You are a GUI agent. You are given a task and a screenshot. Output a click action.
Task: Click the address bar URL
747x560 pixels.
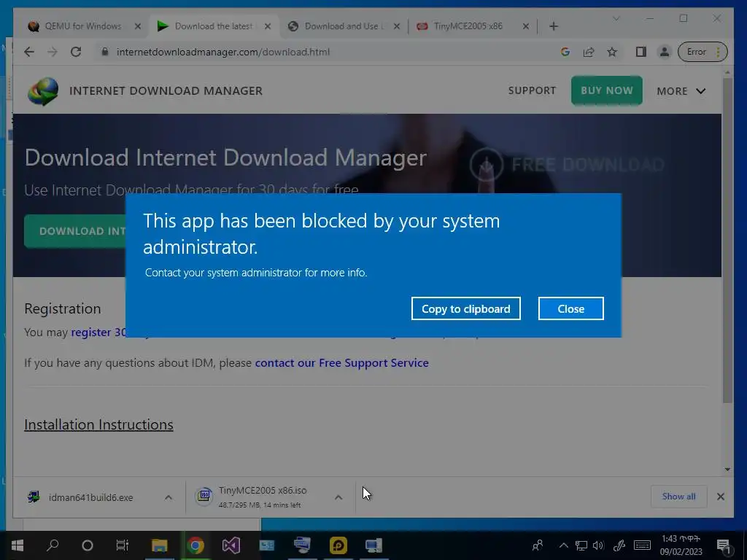[x=223, y=52]
